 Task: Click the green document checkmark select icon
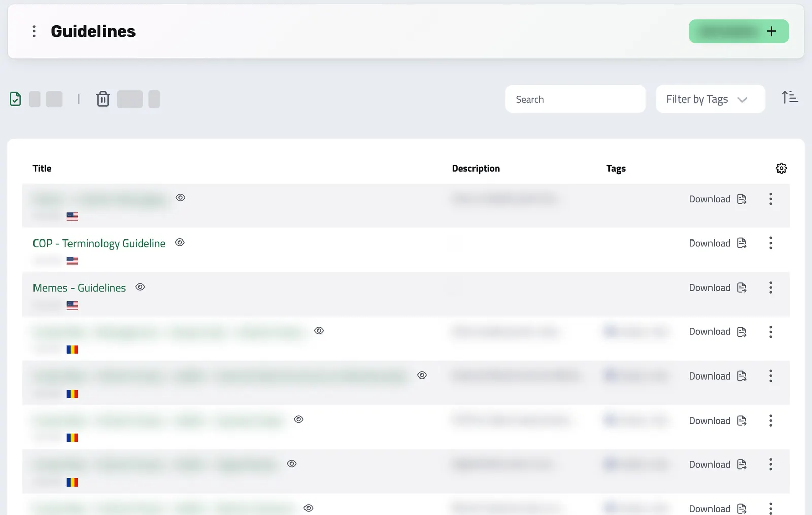coord(15,99)
